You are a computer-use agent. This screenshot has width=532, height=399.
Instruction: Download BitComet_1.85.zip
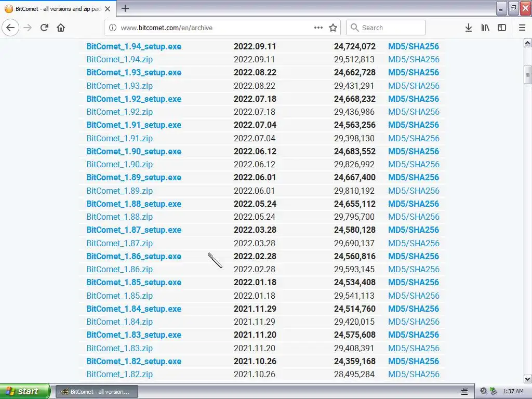pos(119,296)
